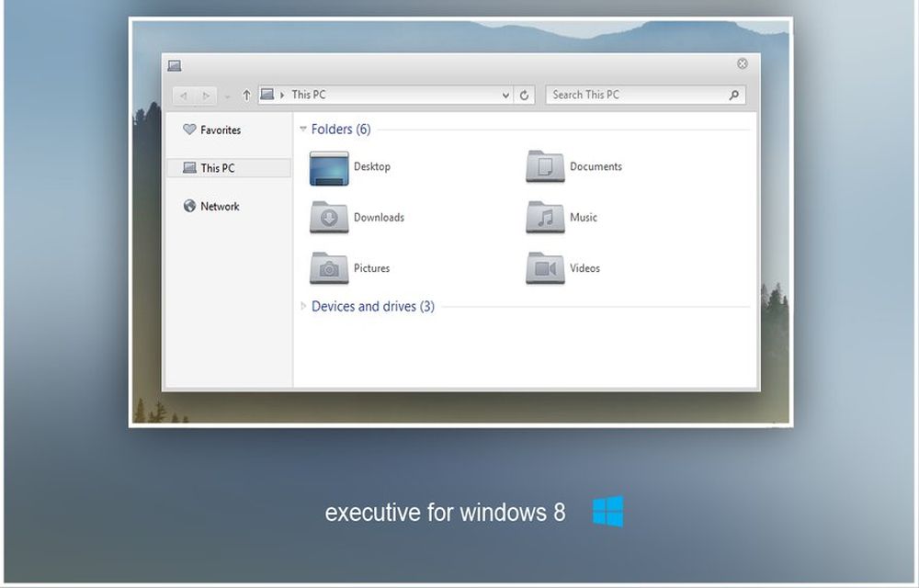Close the This PC window
919x588 pixels.
pos(742,63)
